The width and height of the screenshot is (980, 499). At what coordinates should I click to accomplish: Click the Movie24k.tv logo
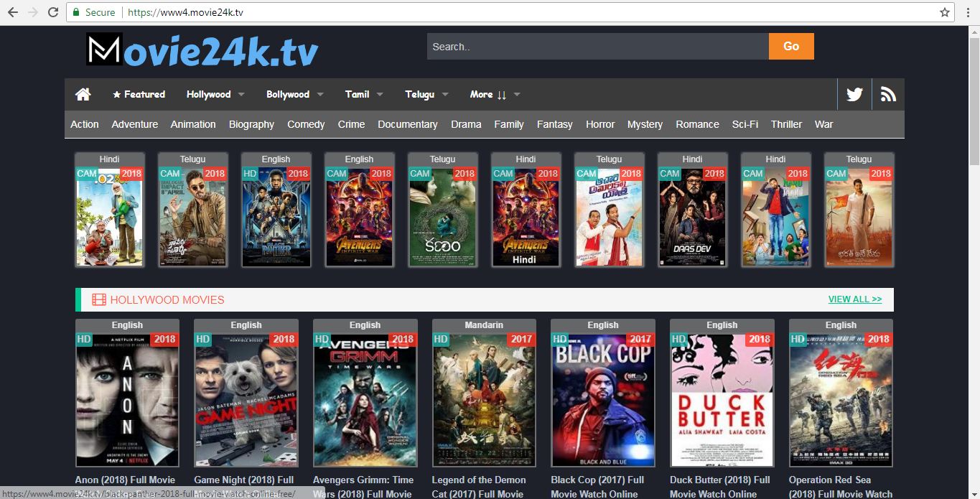click(x=202, y=50)
